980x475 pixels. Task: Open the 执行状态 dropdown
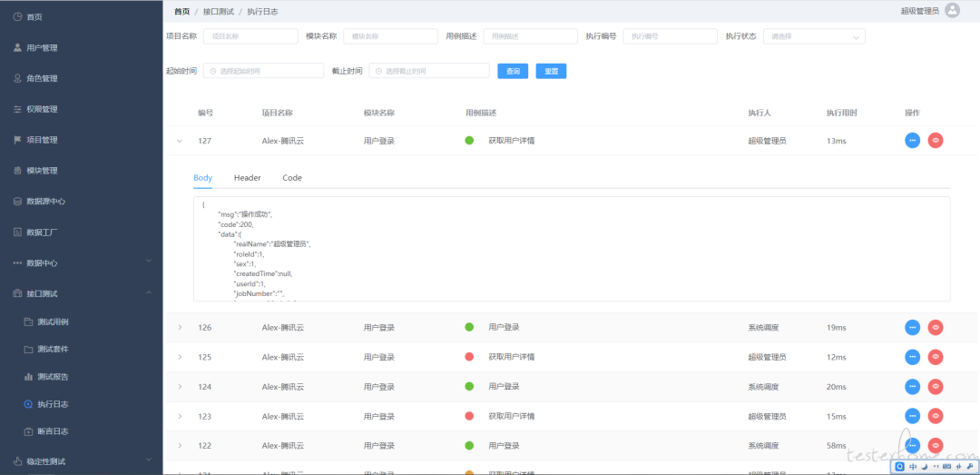(814, 36)
